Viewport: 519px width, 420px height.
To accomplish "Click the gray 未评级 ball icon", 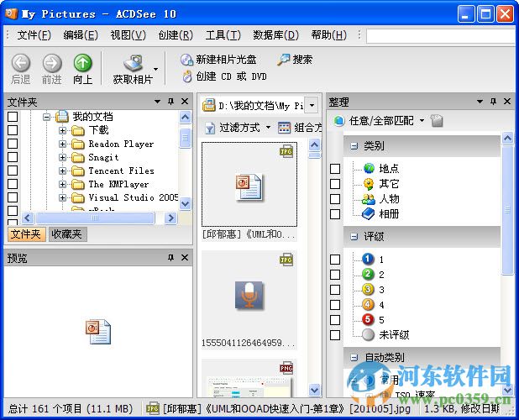I will click(x=368, y=335).
